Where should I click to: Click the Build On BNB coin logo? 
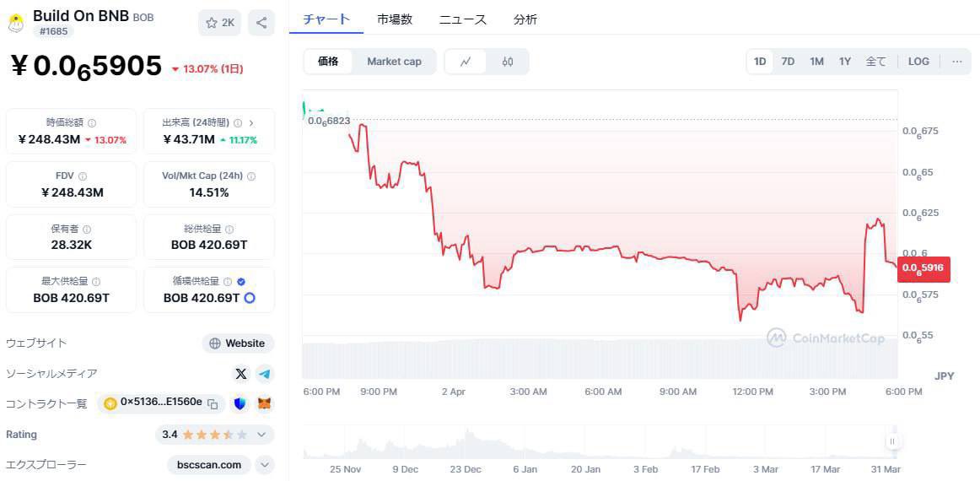(16, 23)
